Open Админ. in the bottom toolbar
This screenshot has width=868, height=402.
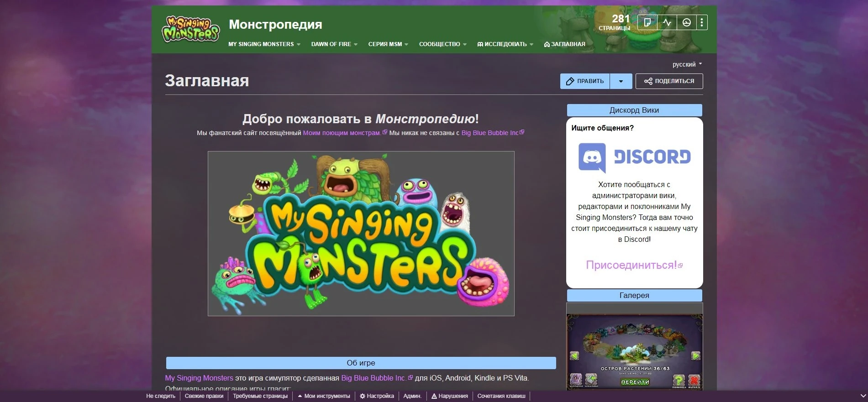coord(412,396)
